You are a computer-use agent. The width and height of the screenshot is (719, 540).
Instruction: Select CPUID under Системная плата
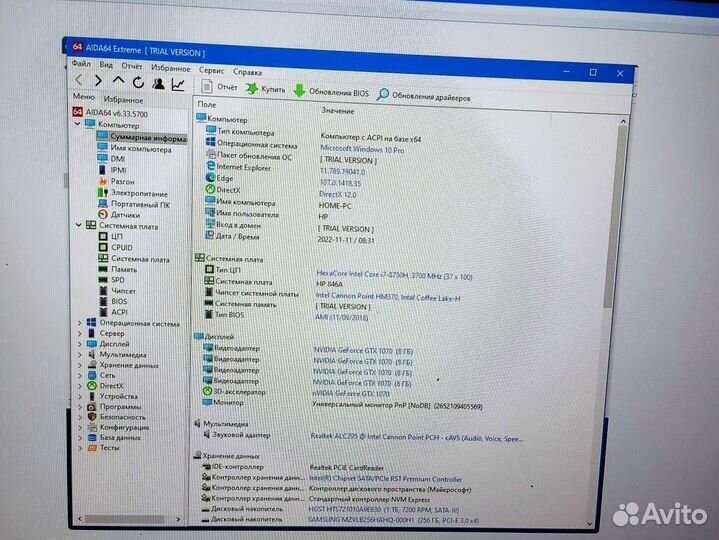(x=121, y=247)
